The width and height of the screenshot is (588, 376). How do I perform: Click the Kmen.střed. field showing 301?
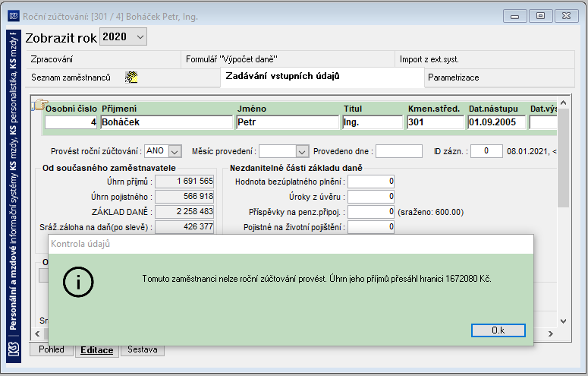point(435,122)
